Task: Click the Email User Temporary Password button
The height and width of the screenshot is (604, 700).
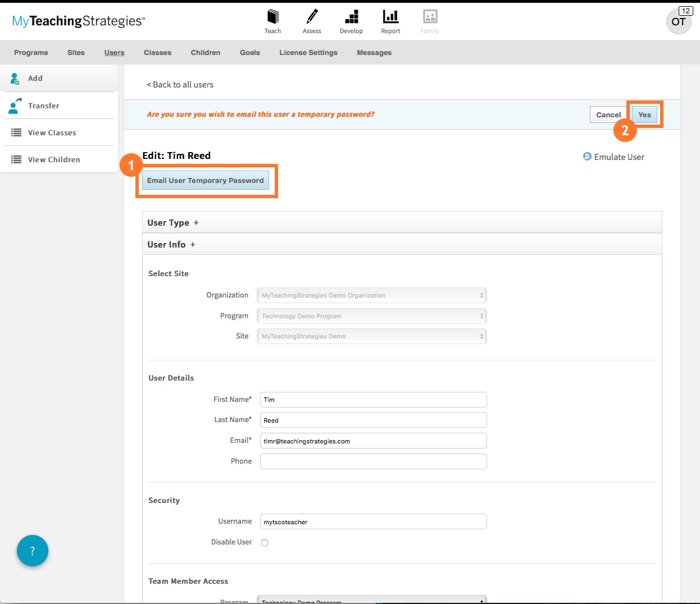Action: click(x=205, y=180)
